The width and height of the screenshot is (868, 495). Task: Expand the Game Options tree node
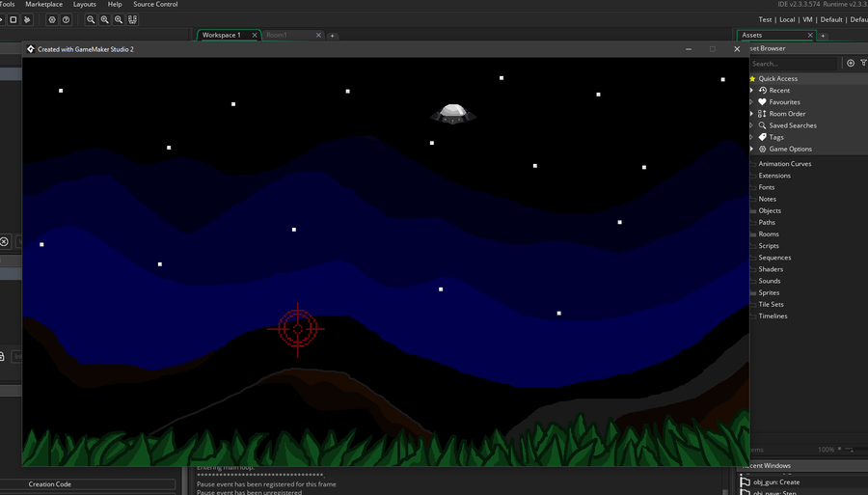coord(751,149)
